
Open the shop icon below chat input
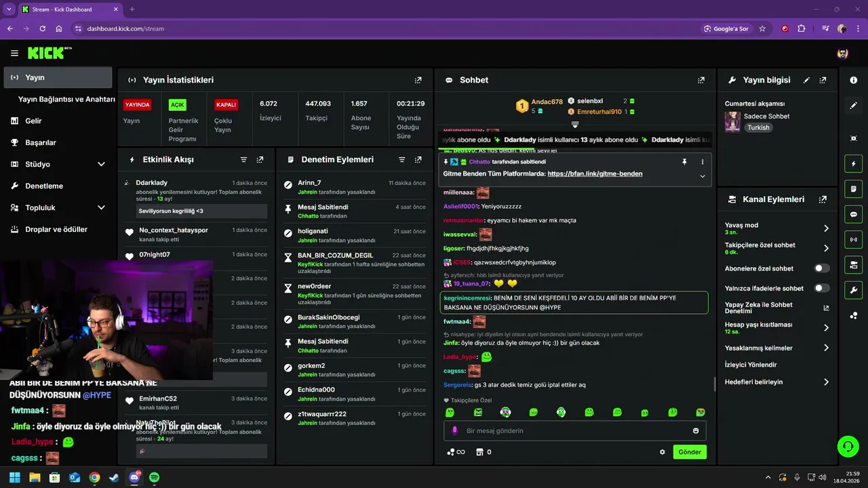coord(479,452)
